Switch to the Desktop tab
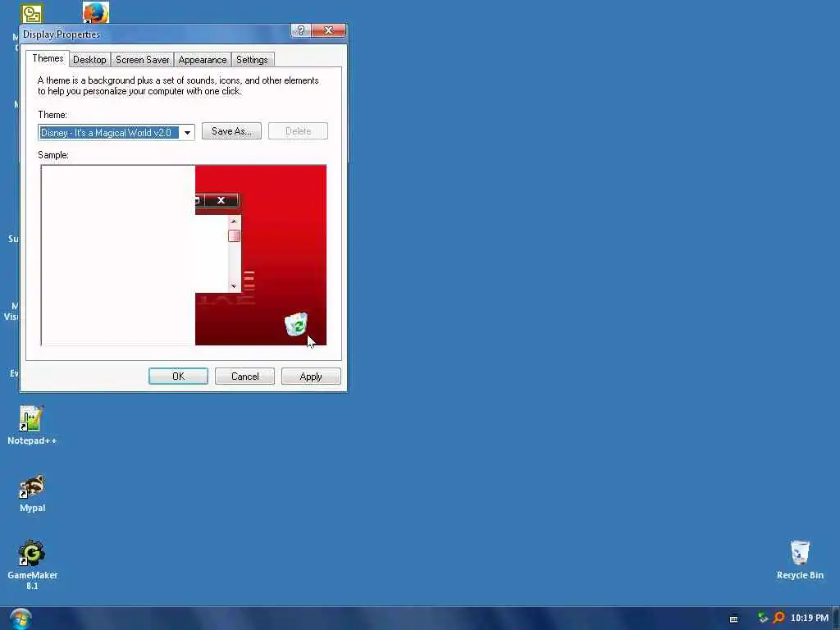The width and height of the screenshot is (840, 630). point(89,59)
